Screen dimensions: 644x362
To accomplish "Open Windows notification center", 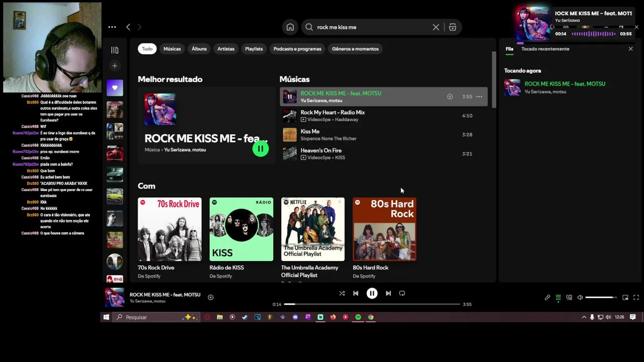I will pyautogui.click(x=633, y=317).
